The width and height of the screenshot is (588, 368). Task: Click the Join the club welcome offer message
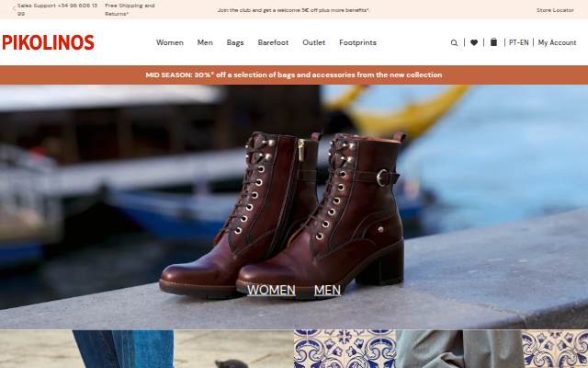294,10
